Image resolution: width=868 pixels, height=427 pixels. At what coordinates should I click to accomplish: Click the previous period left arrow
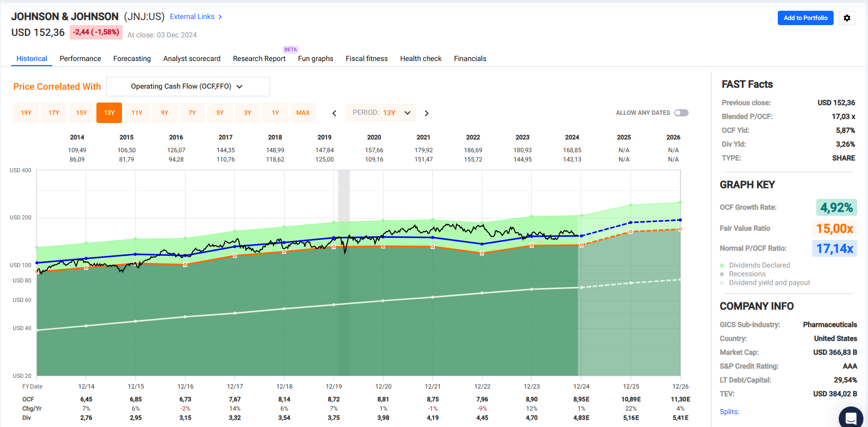(334, 113)
